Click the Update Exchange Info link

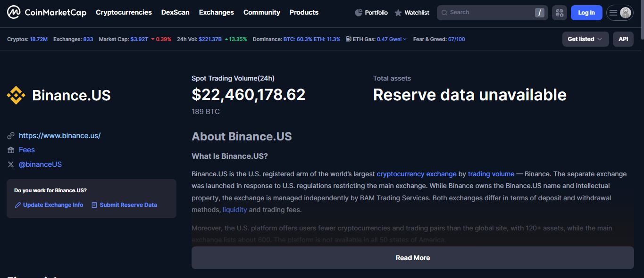point(53,205)
